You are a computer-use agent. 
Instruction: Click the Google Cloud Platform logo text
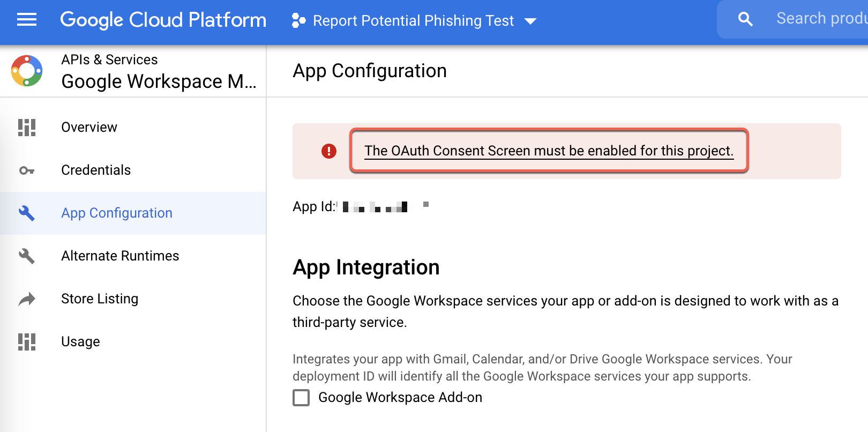click(x=163, y=20)
